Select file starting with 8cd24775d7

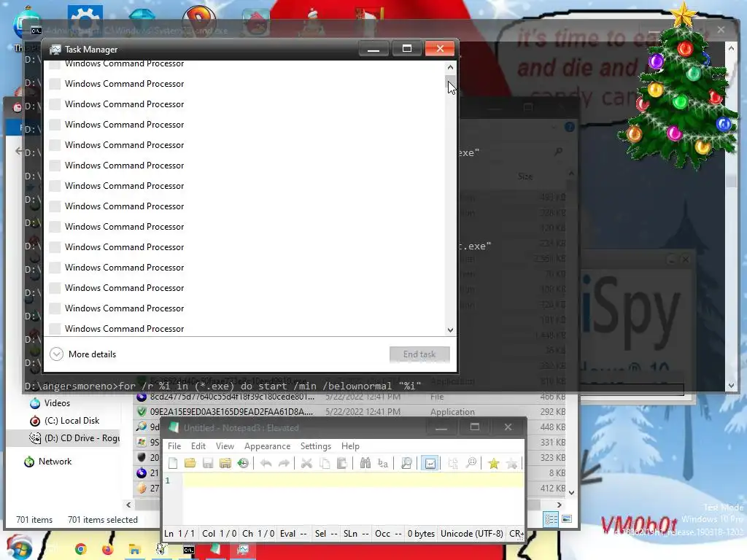pyautogui.click(x=231, y=397)
